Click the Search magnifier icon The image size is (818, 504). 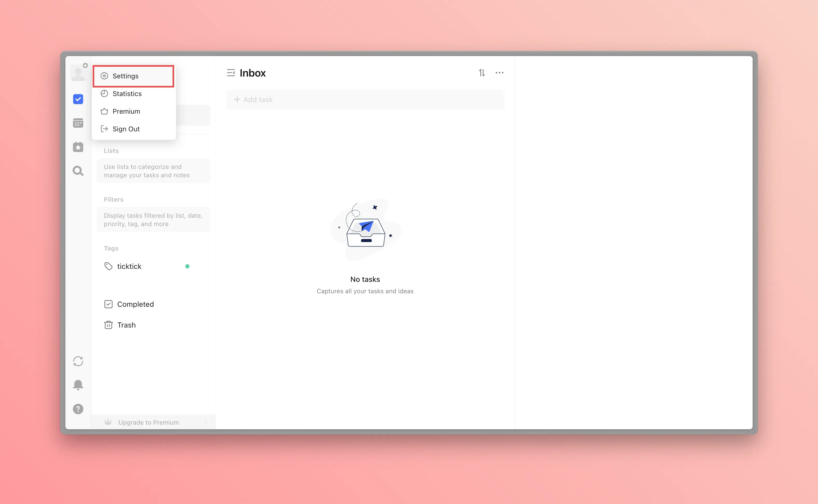coord(78,171)
